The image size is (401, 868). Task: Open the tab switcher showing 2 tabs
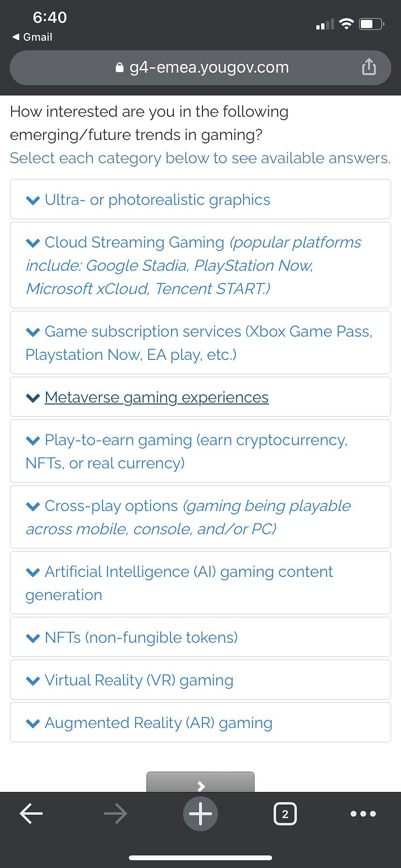click(285, 814)
